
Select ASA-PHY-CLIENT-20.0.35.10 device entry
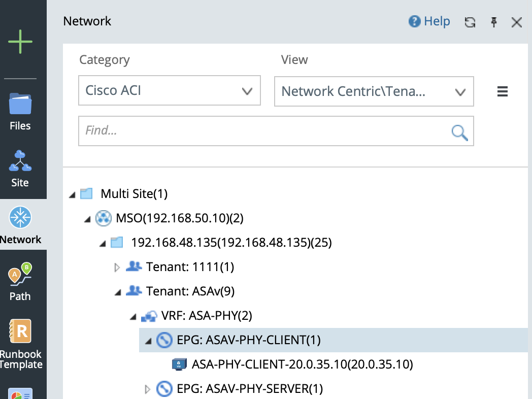pyautogui.click(x=302, y=364)
